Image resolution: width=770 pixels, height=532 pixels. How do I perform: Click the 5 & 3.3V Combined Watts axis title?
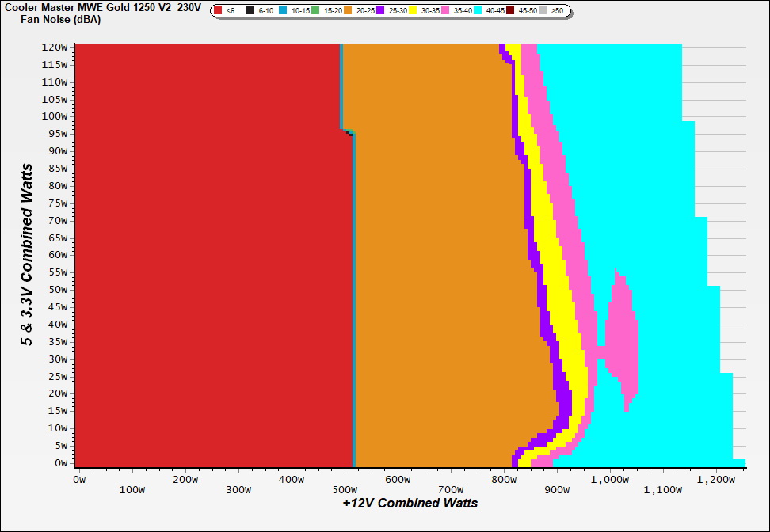[x=27, y=255]
